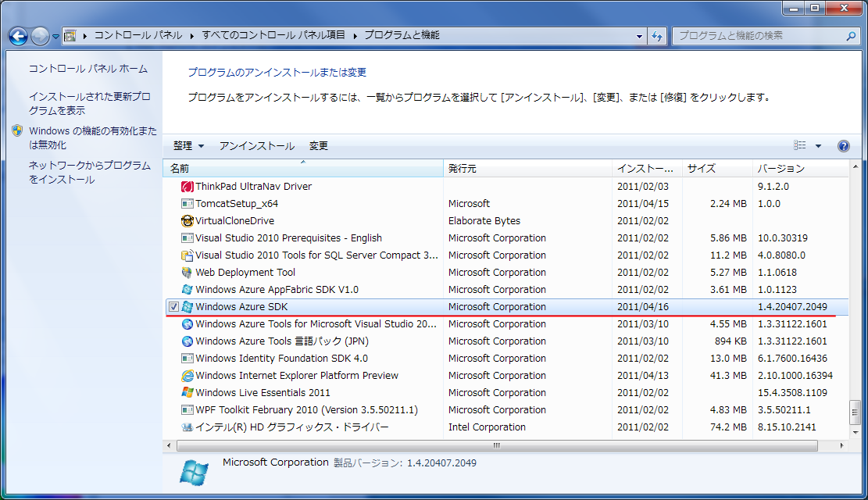Click the control panel icon in address bar
This screenshot has width=868, height=500.
pyautogui.click(x=70, y=36)
